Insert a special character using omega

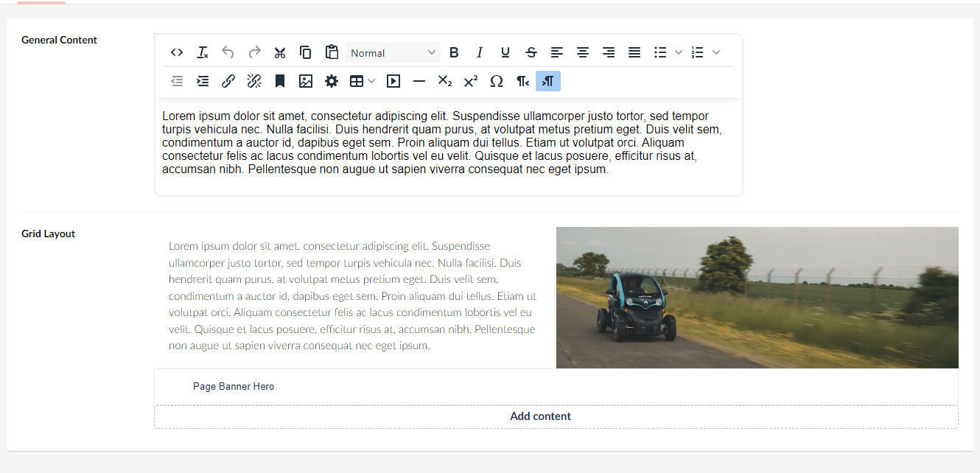[497, 81]
